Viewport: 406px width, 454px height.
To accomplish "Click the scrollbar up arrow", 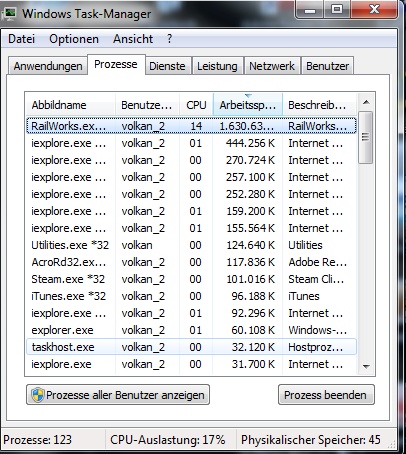I will [366, 102].
